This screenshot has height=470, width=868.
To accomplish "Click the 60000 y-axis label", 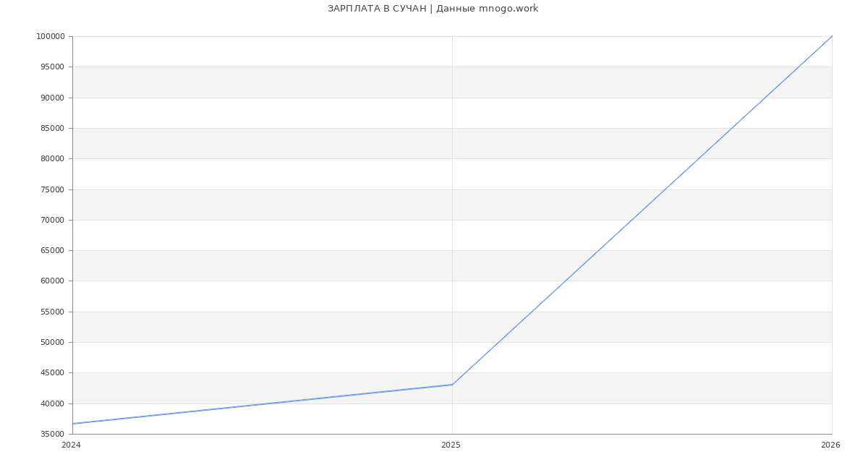I will pyautogui.click(x=52, y=281).
